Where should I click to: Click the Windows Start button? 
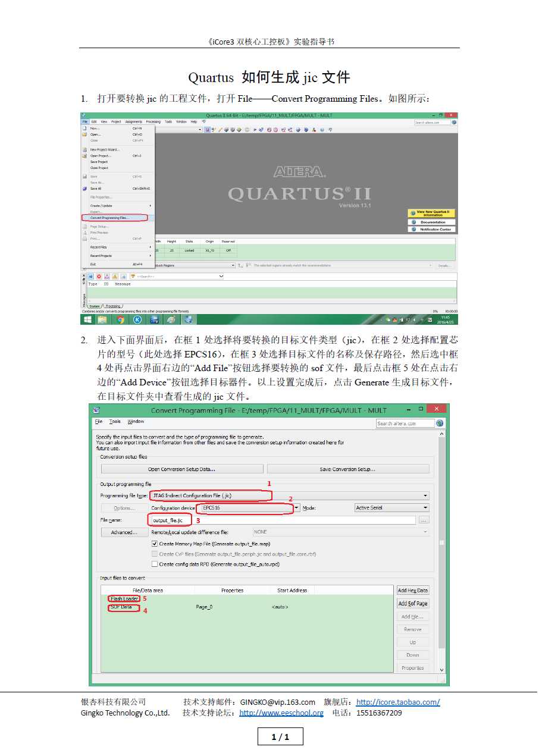click(x=87, y=319)
